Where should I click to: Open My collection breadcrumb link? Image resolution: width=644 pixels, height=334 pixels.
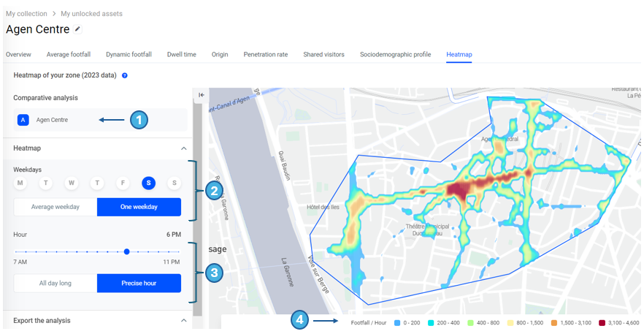pos(26,14)
